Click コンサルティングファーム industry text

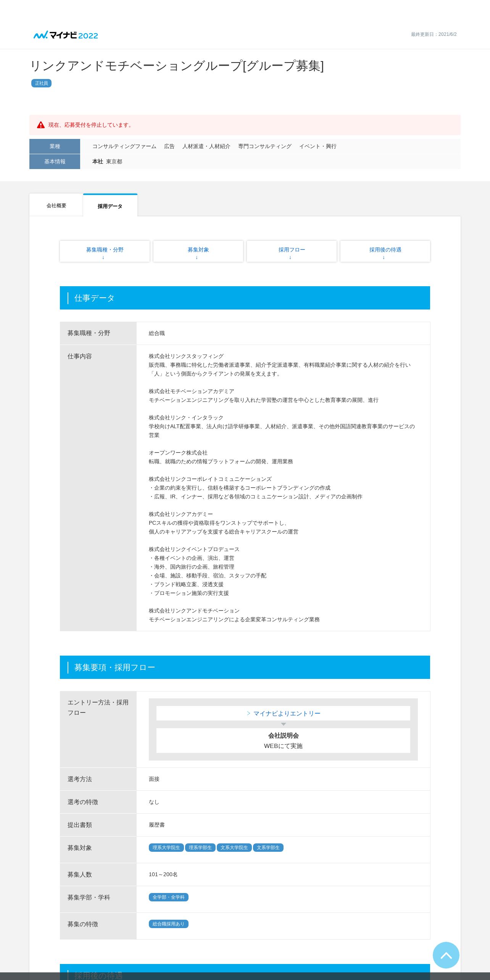click(124, 146)
